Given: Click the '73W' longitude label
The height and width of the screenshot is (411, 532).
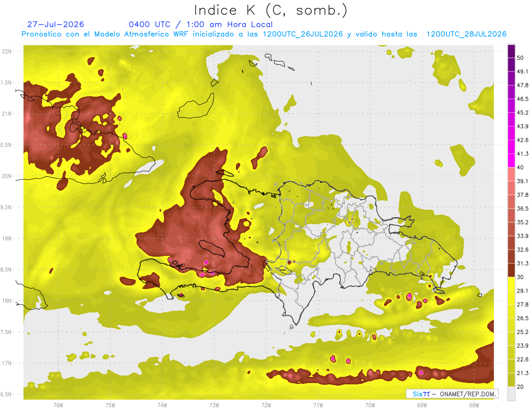Looking at the screenshot, I should 214,405.
